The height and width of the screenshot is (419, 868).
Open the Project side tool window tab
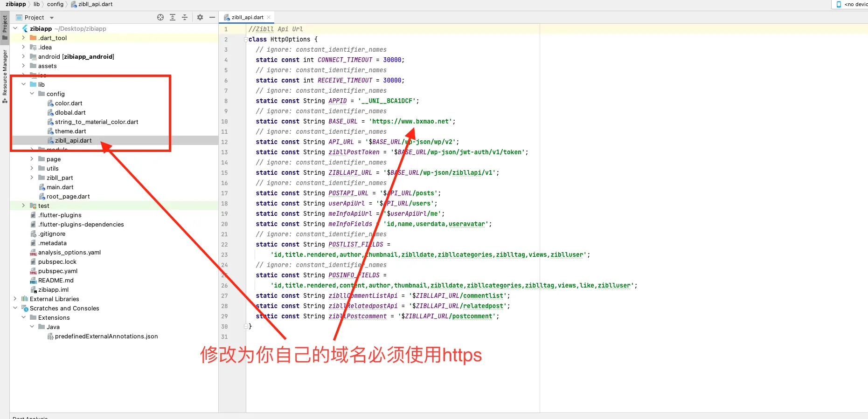(x=5, y=27)
